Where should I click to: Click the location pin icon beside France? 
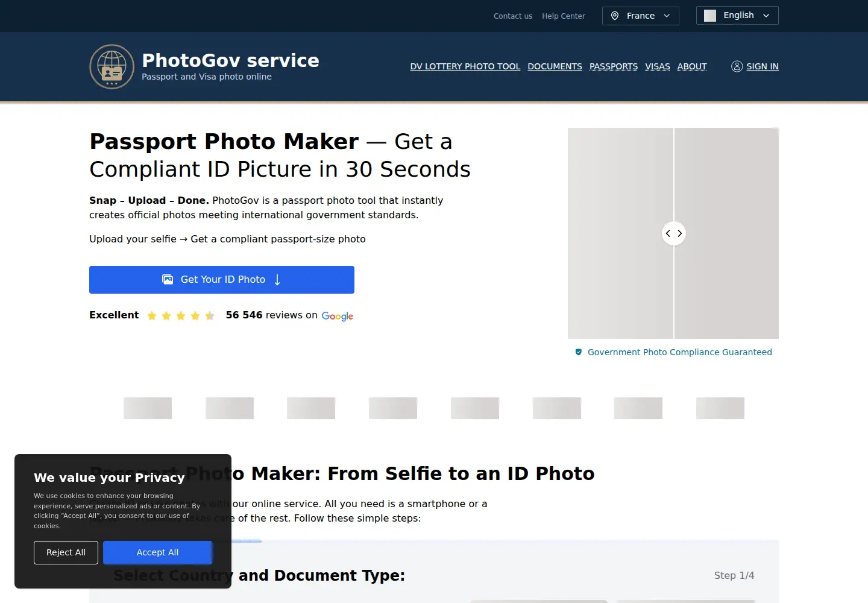click(x=615, y=16)
